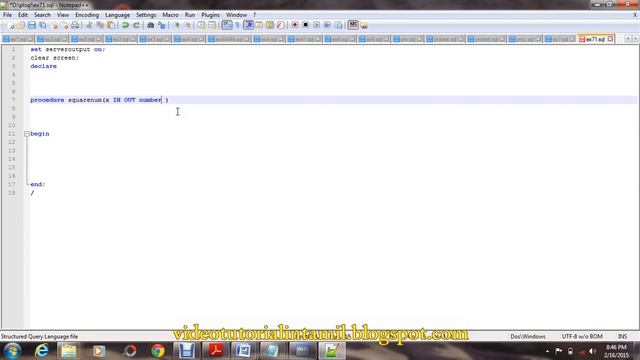Open the Plugins menu

[x=210, y=15]
